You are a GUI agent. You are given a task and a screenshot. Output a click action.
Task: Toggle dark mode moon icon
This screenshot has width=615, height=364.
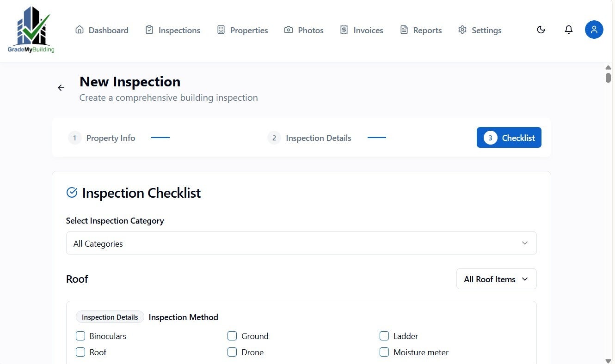pyautogui.click(x=541, y=30)
